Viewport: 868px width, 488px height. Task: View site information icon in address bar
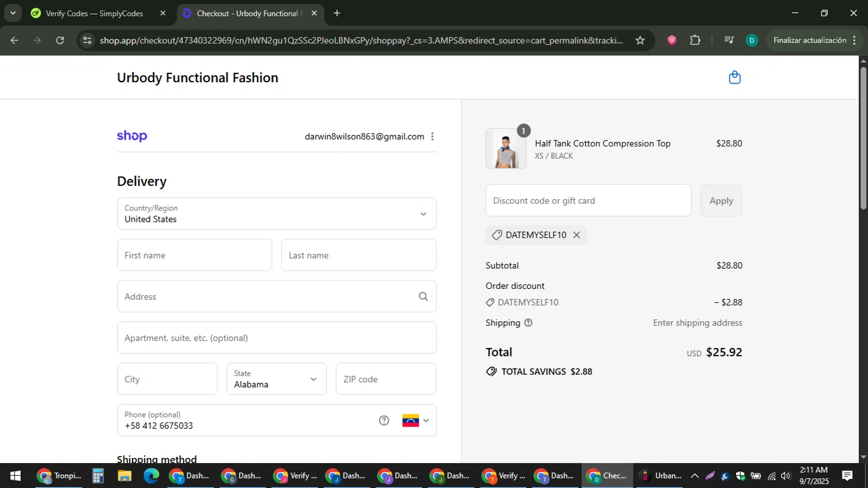click(x=87, y=41)
